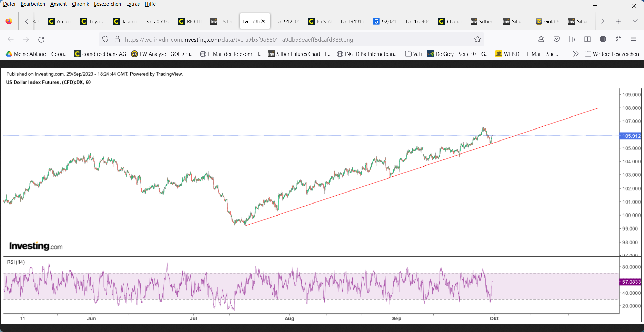Open the Firefox account H avatar
This screenshot has height=332, width=644.
pyautogui.click(x=603, y=39)
